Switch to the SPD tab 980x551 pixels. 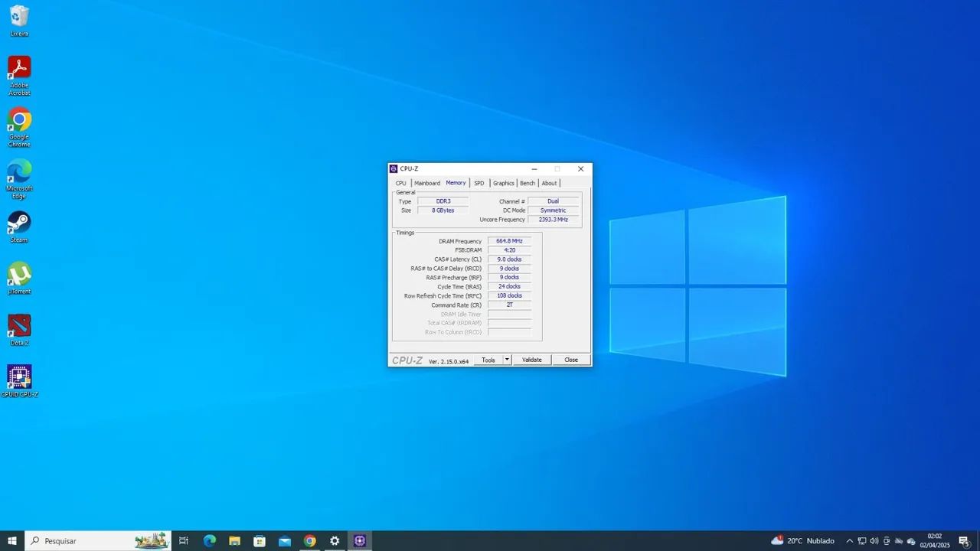(479, 183)
